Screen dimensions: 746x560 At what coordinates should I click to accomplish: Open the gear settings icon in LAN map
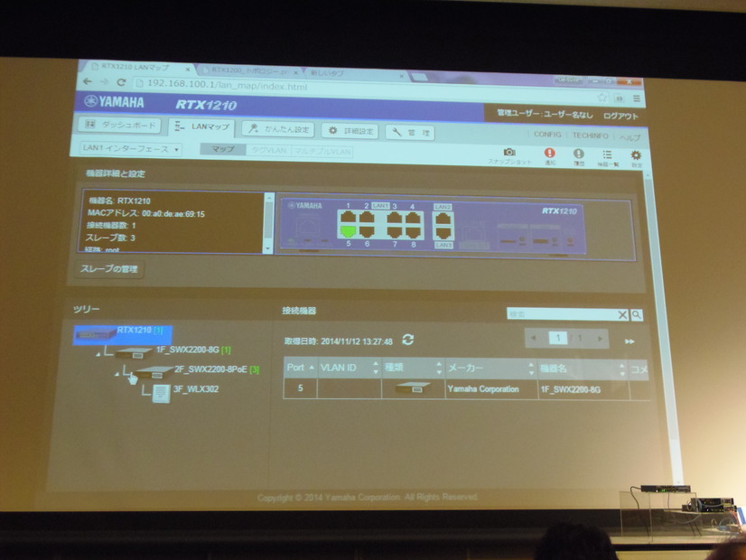coord(636,155)
